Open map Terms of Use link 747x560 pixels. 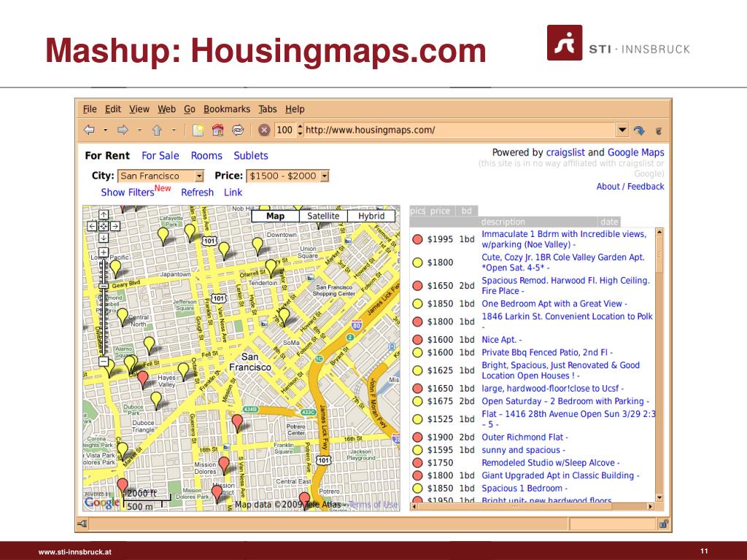pyautogui.click(x=373, y=504)
